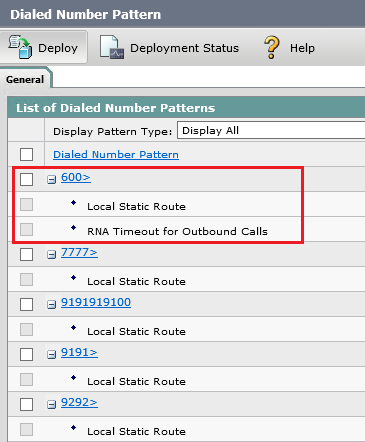
Task: Click the Help label in toolbar
Action: [302, 48]
